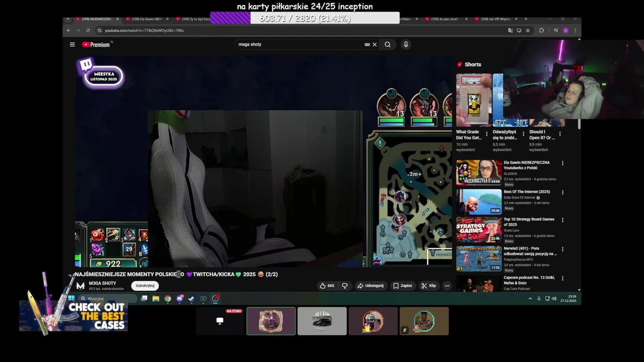Click the Subskrybuj button
The width and height of the screenshot is (644, 362).
145,286
